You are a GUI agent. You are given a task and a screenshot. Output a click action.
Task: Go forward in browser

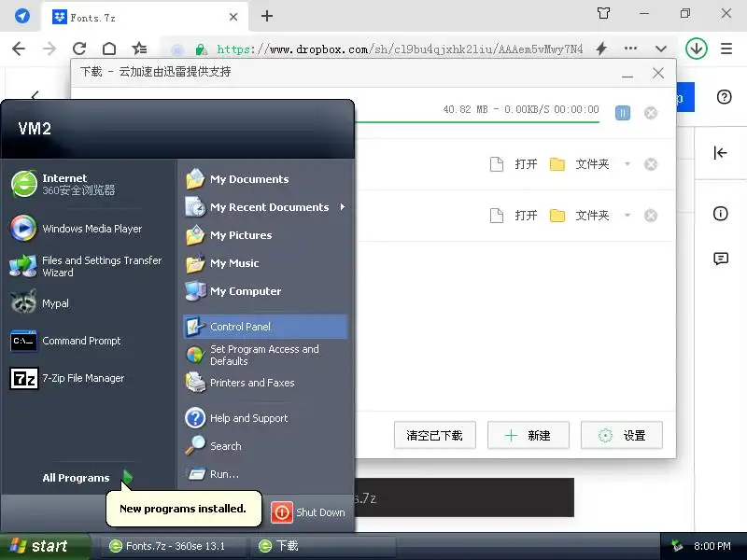point(49,49)
